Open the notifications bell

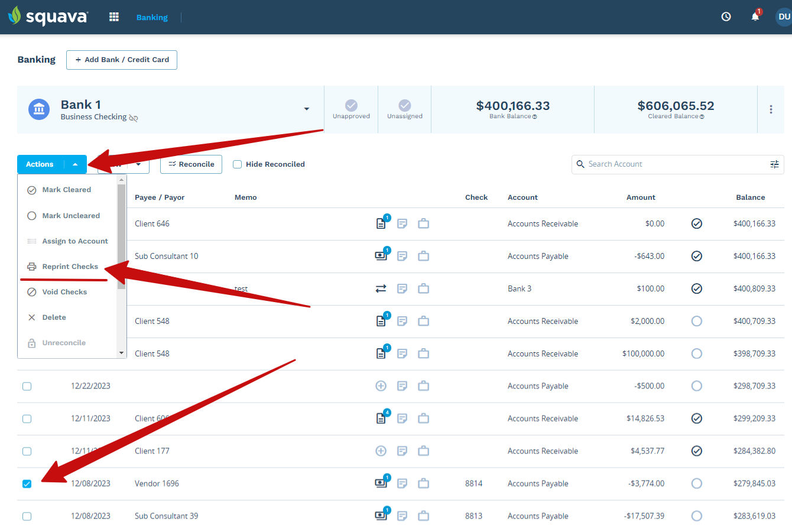(x=755, y=17)
